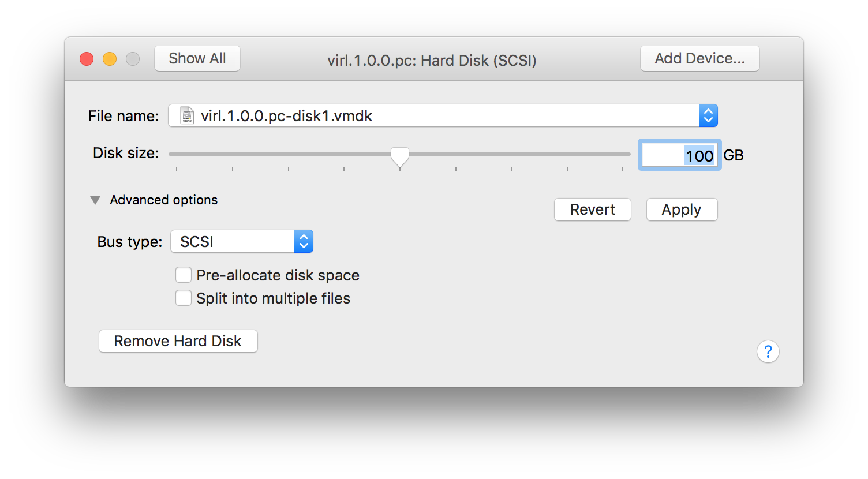This screenshot has height=479, width=868.
Task: Click Revert to discard changes
Action: coord(592,209)
